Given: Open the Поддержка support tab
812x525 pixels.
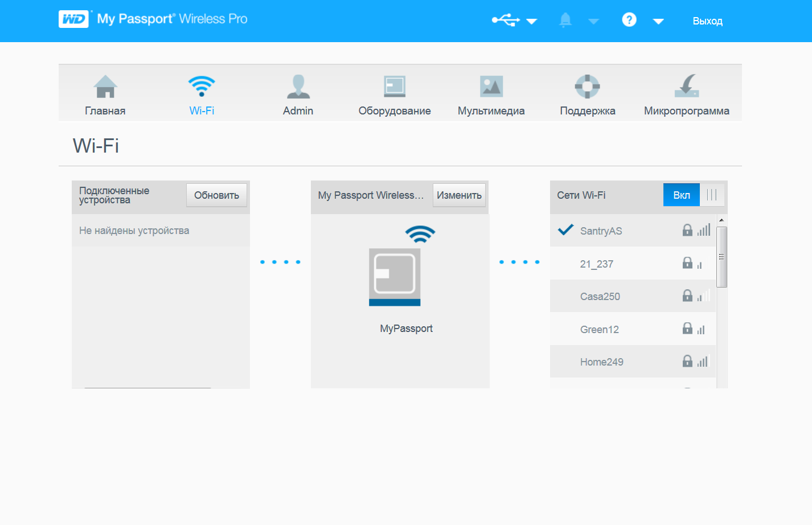Looking at the screenshot, I should 588,95.
